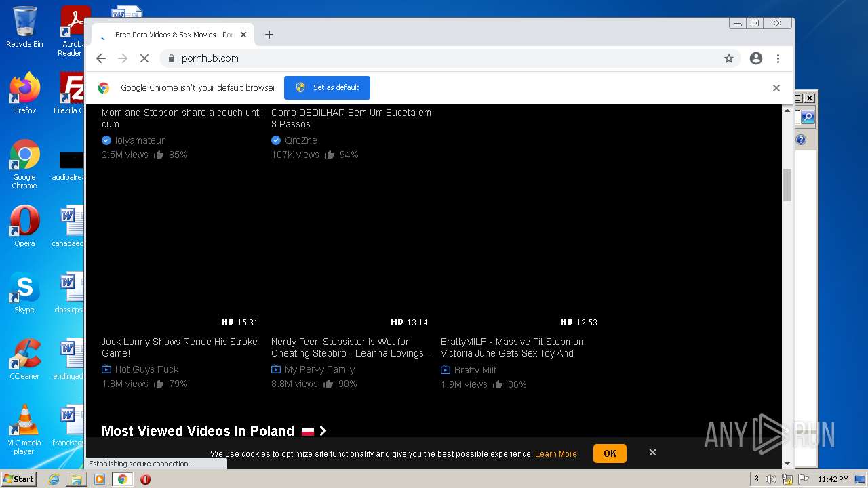Click thumbs-up icon next to 85%
Screen dimensions: 868x488
click(159, 155)
